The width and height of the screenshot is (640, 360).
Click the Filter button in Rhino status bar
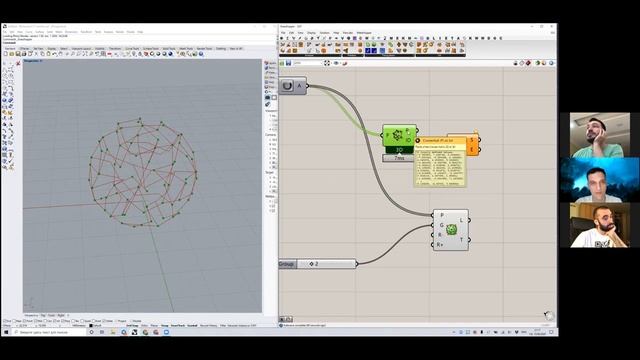click(223, 326)
